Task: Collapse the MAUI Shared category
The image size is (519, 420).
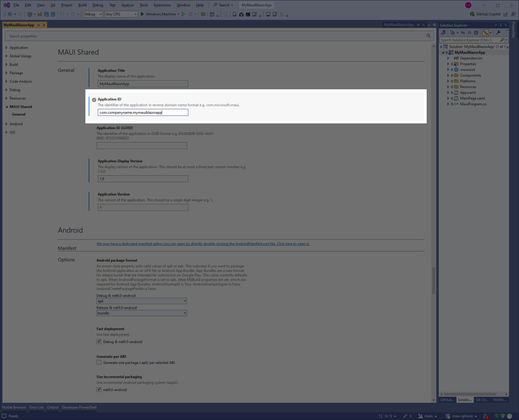Action: [6, 107]
